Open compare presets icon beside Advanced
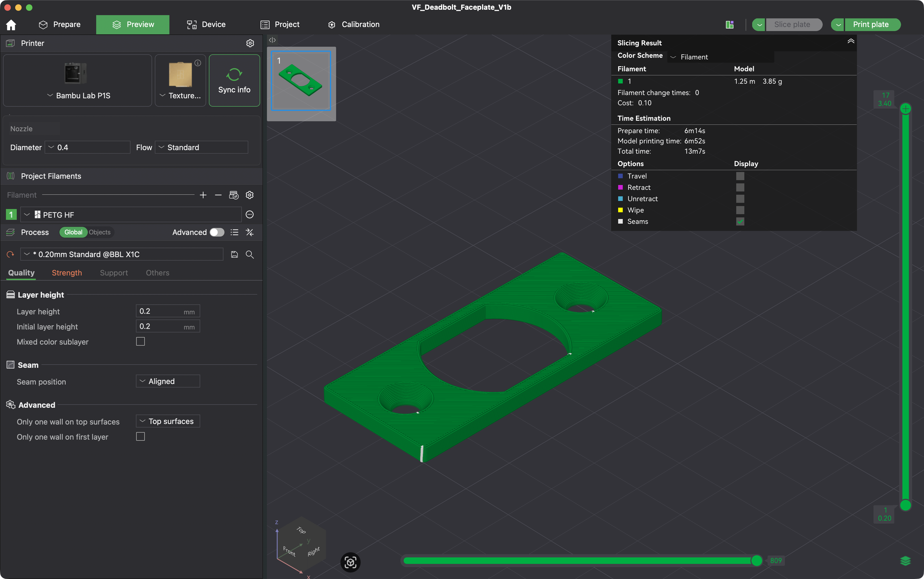Viewport: 924px width, 579px height. (x=250, y=233)
